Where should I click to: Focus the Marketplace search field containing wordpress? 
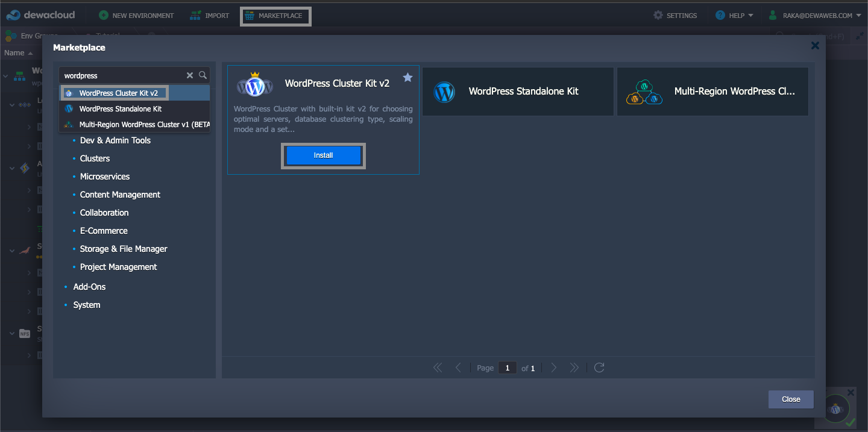pyautogui.click(x=124, y=75)
